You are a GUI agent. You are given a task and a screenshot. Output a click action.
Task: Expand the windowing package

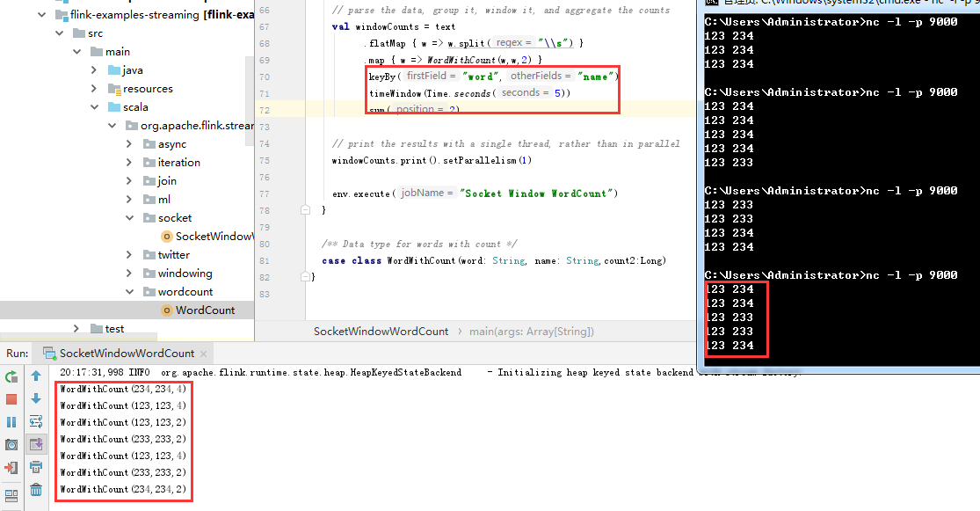click(x=129, y=274)
